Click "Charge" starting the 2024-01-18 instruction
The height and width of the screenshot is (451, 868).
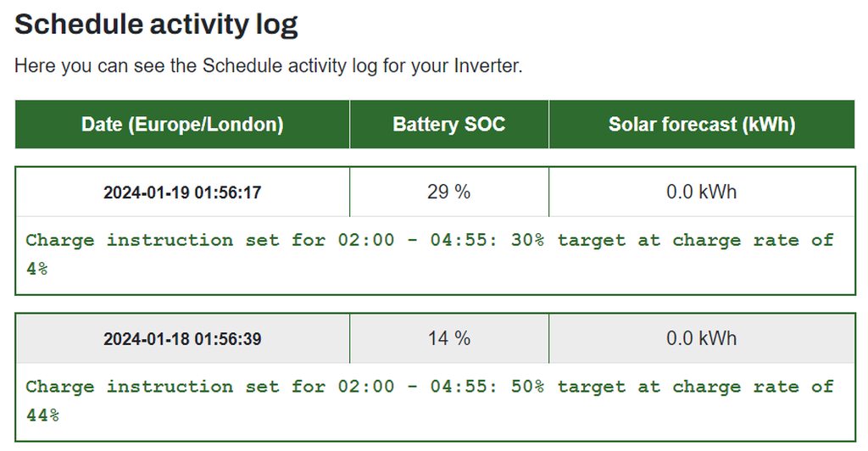click(x=59, y=387)
